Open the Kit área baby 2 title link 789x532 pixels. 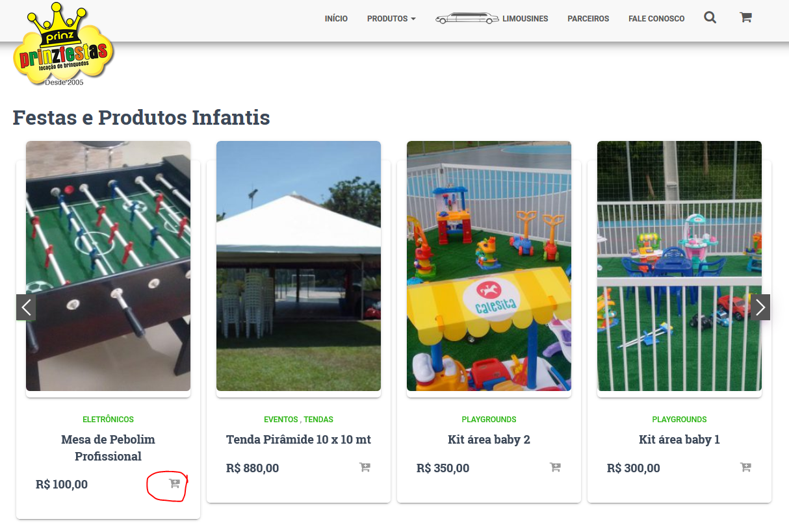click(x=489, y=440)
